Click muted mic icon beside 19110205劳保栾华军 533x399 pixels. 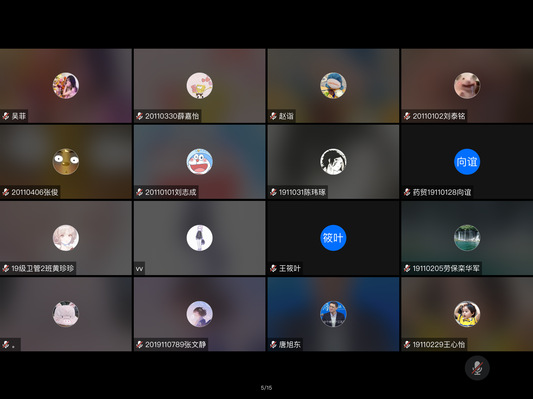coord(407,268)
